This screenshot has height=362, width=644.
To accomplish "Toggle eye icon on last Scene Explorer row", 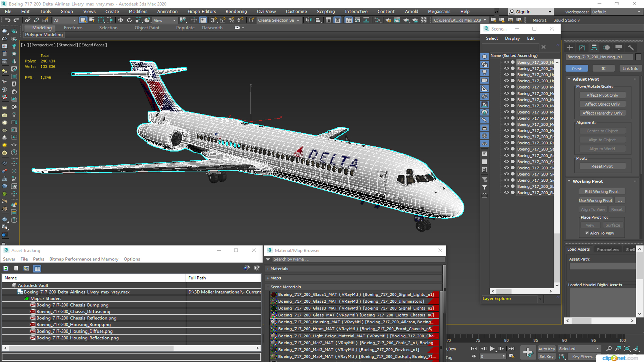I will click(506, 192).
